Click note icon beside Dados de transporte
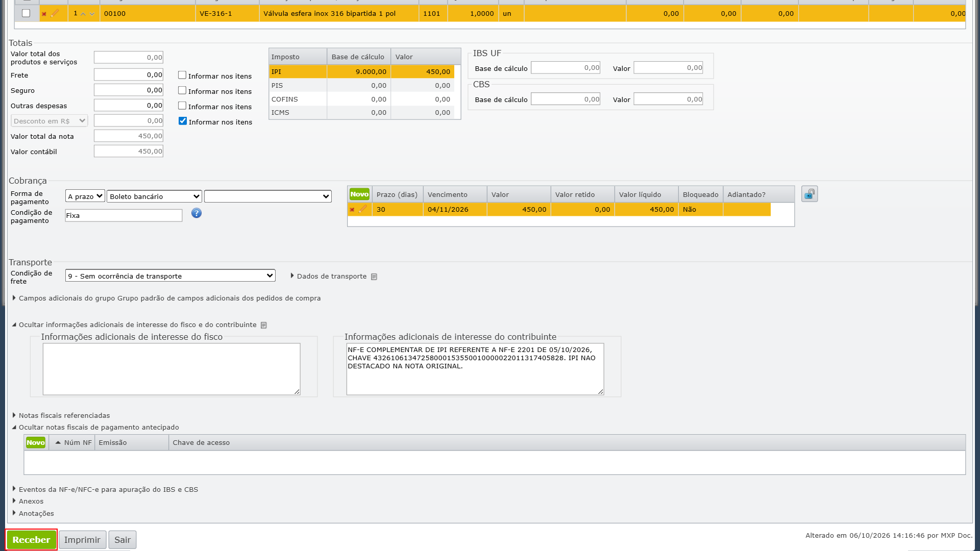Viewport: 980px width, 551px height. click(x=374, y=277)
